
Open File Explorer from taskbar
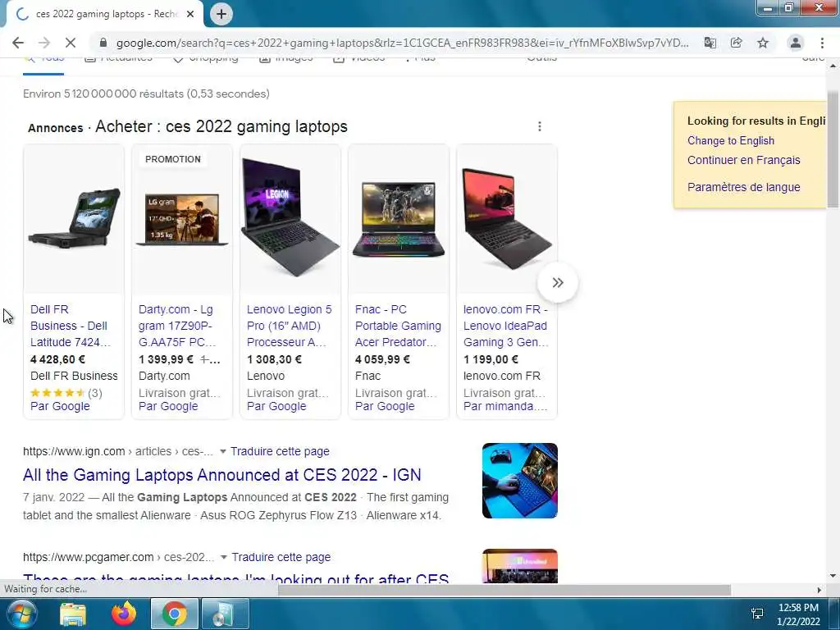pyautogui.click(x=73, y=614)
